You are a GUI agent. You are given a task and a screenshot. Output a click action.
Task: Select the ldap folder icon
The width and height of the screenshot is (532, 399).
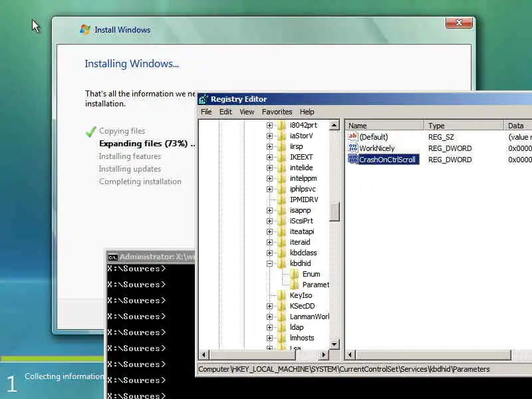click(x=281, y=327)
